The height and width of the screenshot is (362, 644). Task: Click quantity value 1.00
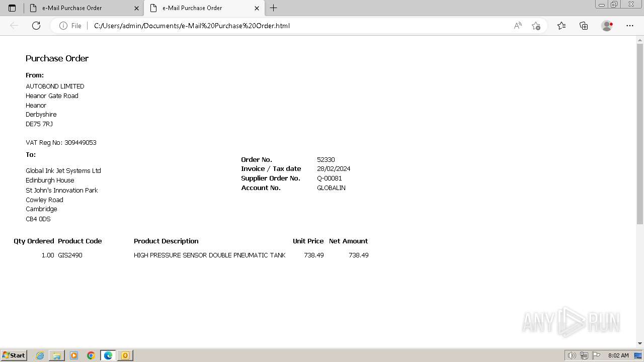pyautogui.click(x=48, y=255)
